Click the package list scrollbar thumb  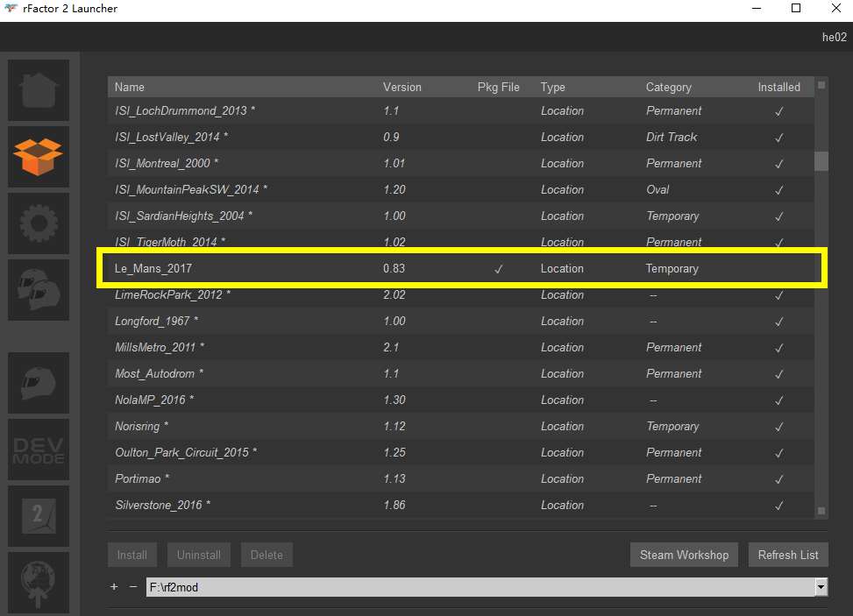click(821, 161)
